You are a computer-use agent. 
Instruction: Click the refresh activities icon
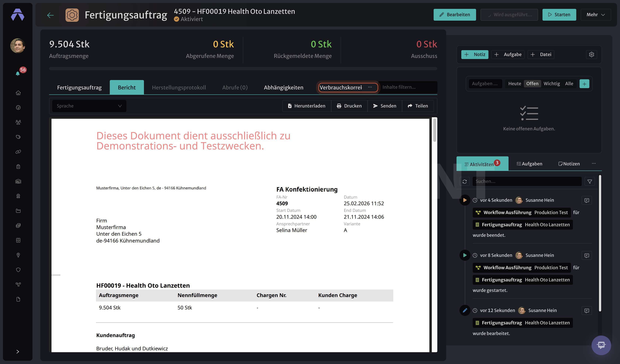pos(464,181)
